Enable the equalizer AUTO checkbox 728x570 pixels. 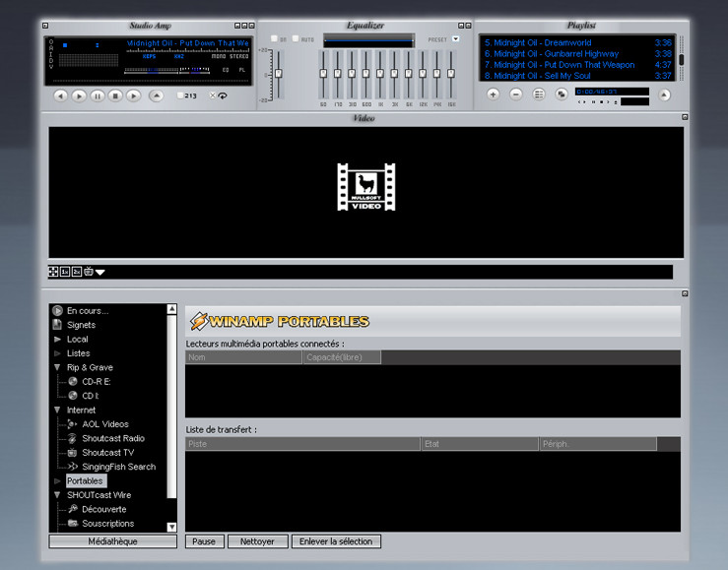(x=296, y=38)
